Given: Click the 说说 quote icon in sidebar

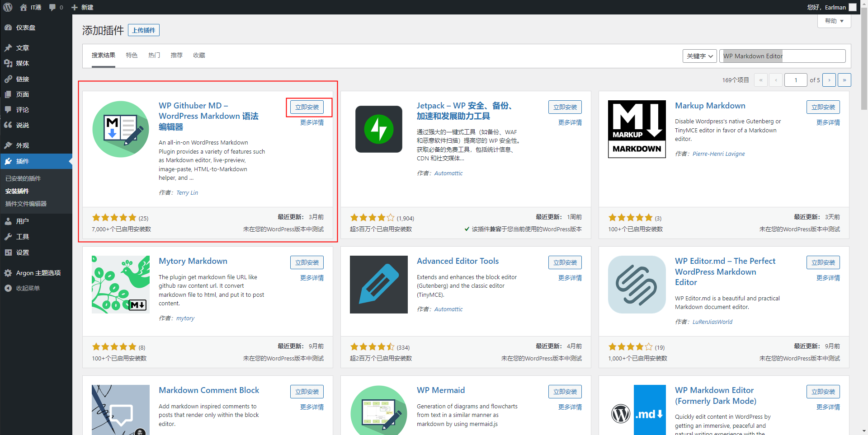Looking at the screenshot, I should click(x=8, y=125).
